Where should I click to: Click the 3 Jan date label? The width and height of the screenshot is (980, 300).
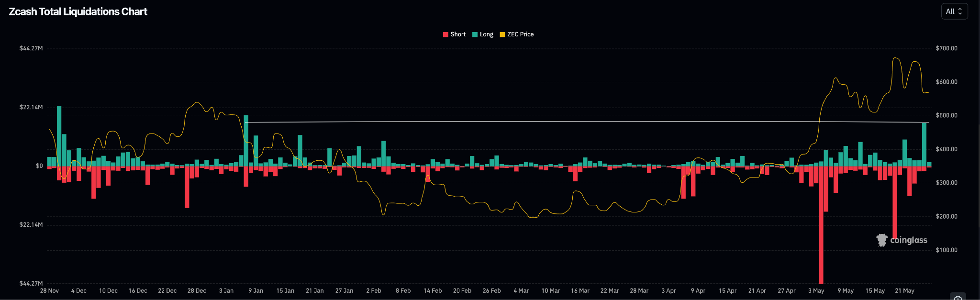click(x=226, y=291)
